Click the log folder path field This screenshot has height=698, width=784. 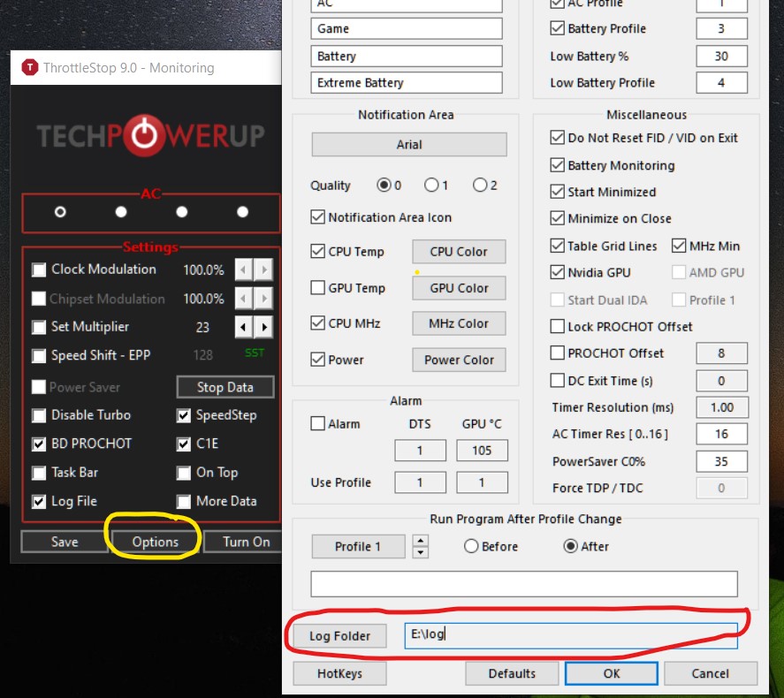click(570, 635)
